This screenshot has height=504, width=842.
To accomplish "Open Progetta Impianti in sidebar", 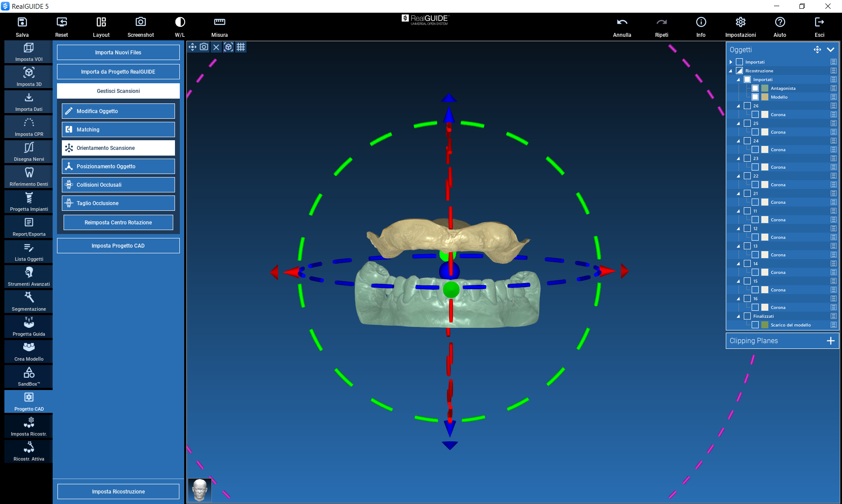I will (29, 202).
